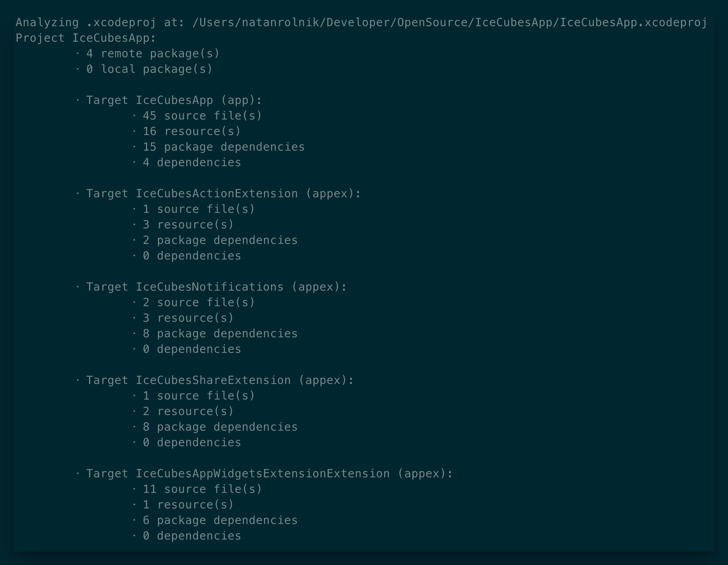
Task: Select the "Target IceCubesShareExtension (appex):" heading
Action: pos(220,380)
